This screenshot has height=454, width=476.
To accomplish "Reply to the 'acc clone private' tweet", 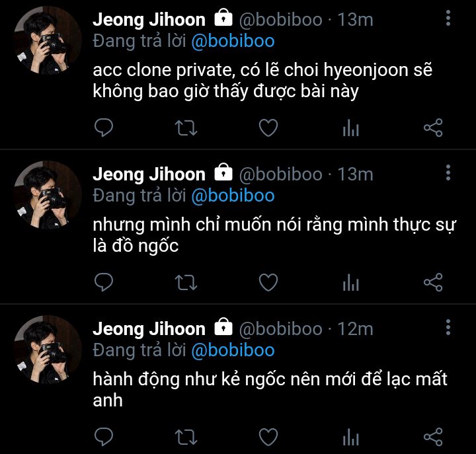I will [104, 128].
